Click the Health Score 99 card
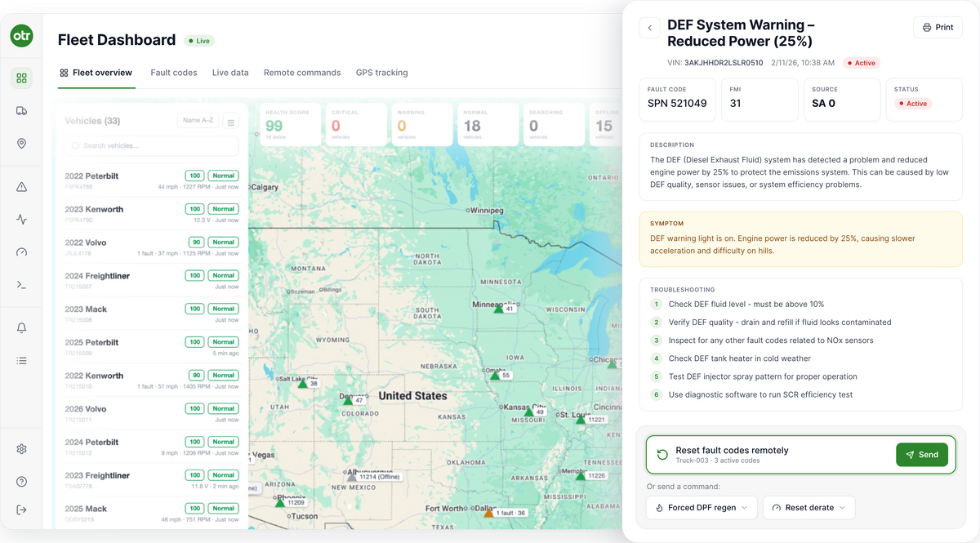Viewport: 980px width, 543px height. [289, 125]
